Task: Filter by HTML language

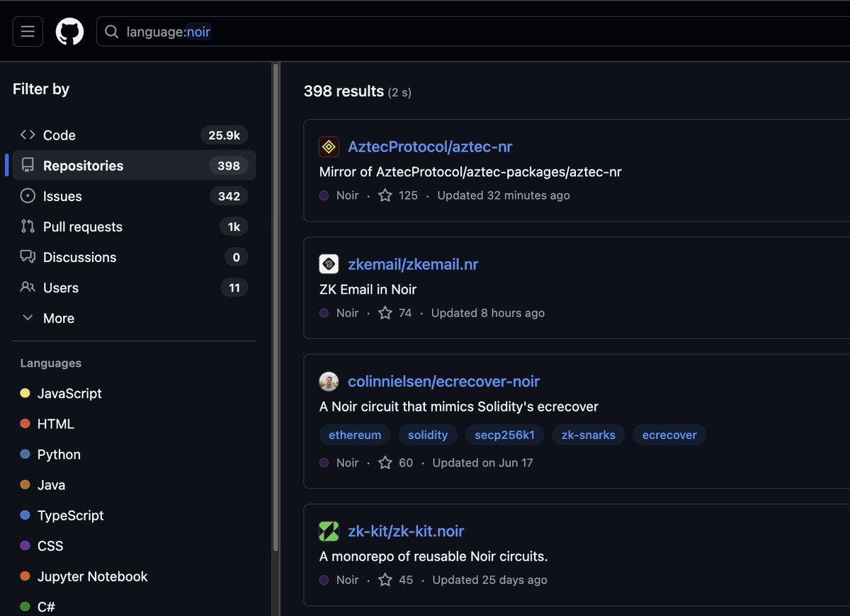Action: pos(55,424)
